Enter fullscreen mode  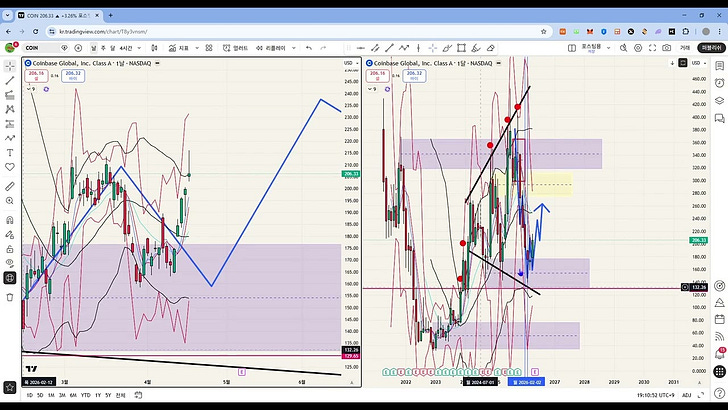click(652, 48)
